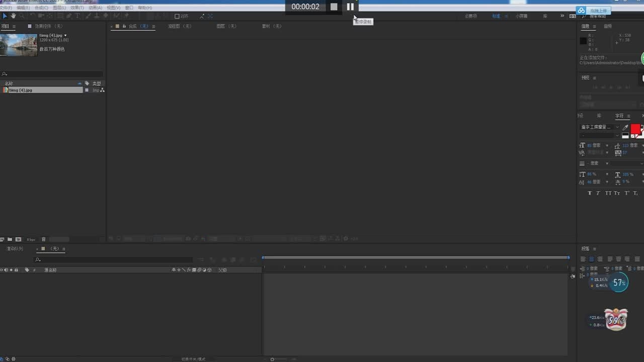Viewport: 644px width, 362px height.
Task: Select the Rectangle shape tool
Action: [60, 16]
